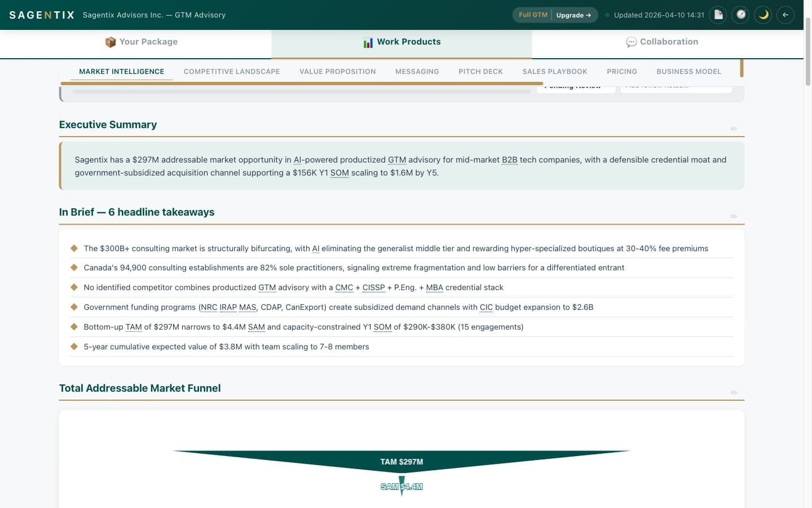Open the Sales Playbook section tab
Image resolution: width=812 pixels, height=508 pixels.
click(555, 72)
